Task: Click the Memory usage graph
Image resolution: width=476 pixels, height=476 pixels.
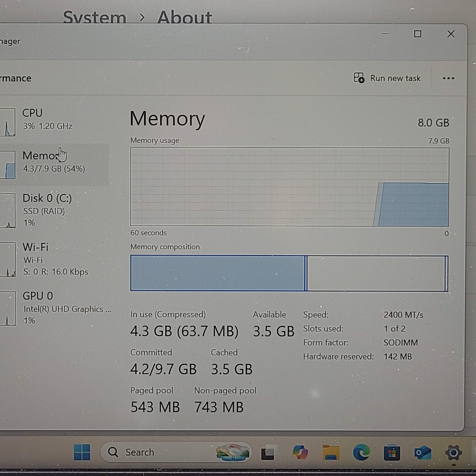Action: tap(289, 187)
